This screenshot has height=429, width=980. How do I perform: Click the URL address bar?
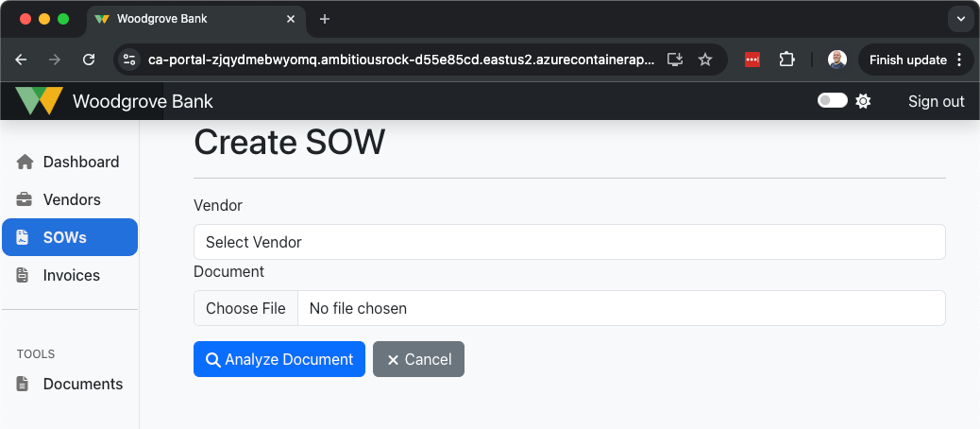pos(402,60)
